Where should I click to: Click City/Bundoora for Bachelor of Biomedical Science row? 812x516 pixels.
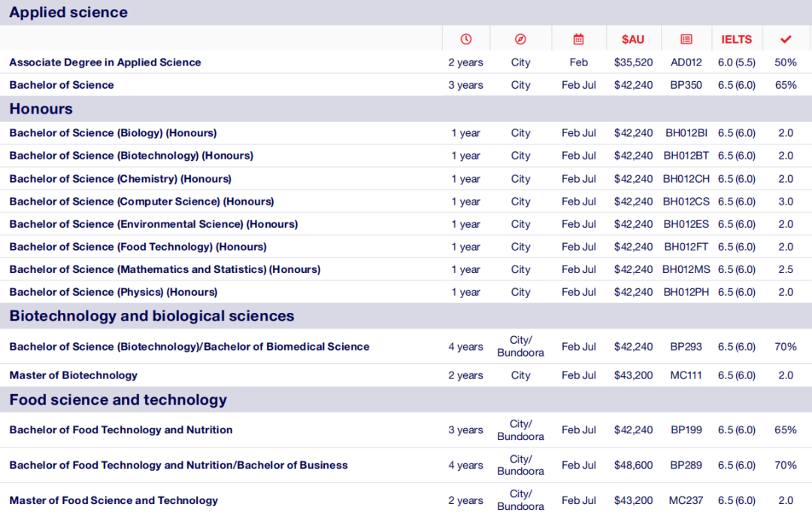tap(520, 346)
